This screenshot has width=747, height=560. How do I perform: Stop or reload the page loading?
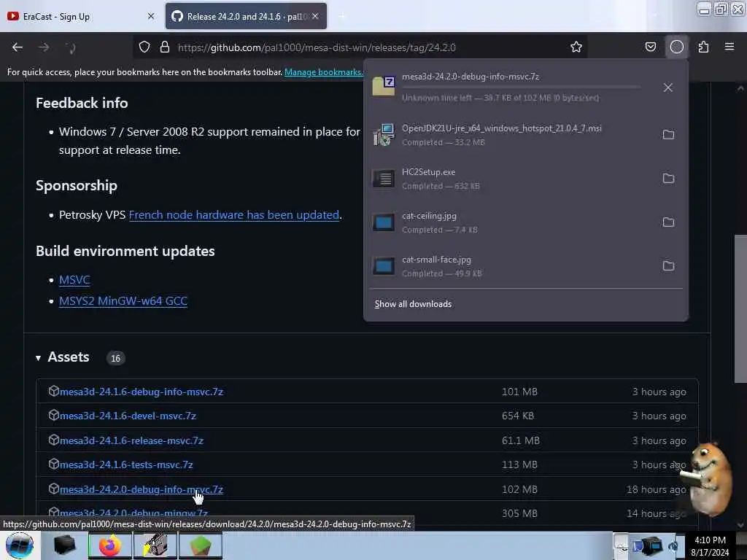tap(71, 47)
